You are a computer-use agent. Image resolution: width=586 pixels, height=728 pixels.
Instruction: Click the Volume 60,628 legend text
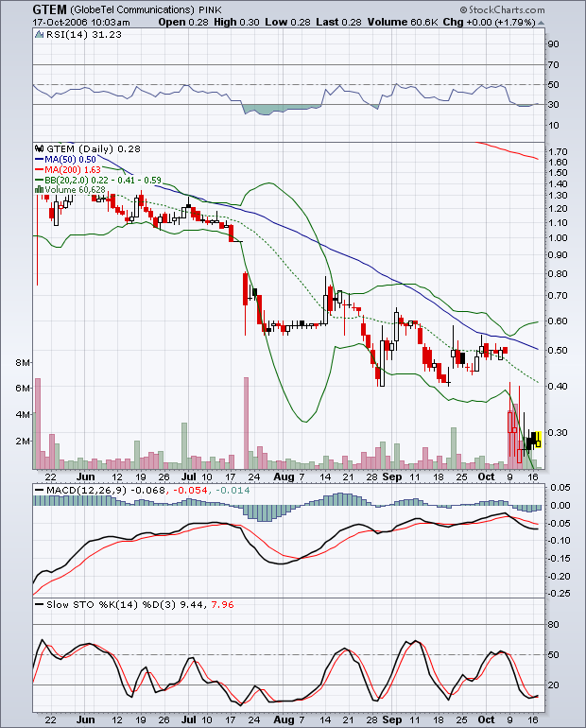76,189
